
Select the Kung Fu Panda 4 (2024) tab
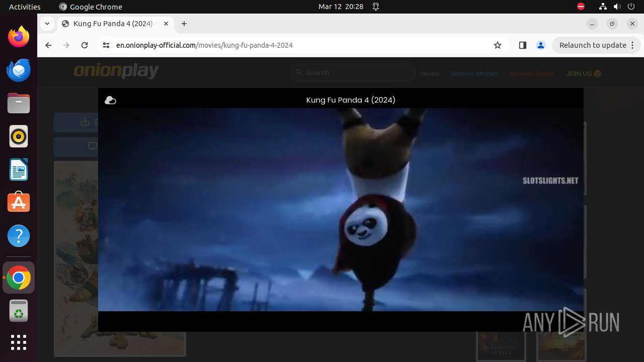point(115,24)
